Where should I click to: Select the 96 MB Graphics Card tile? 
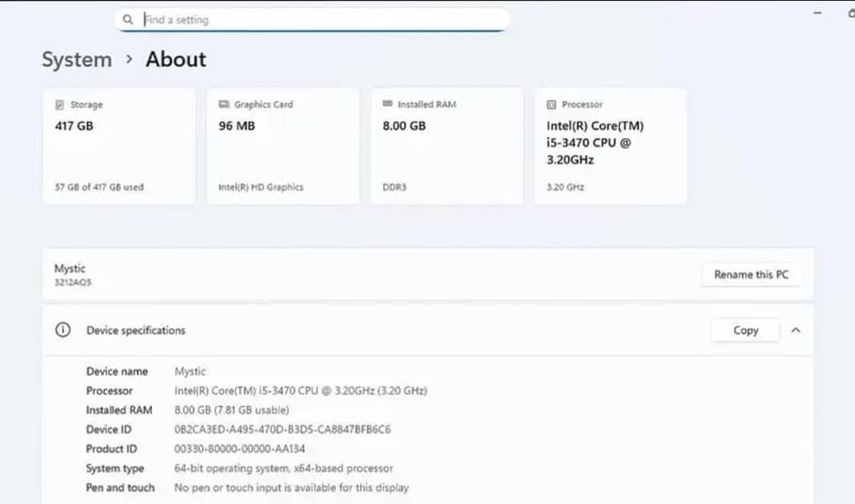tap(282, 144)
